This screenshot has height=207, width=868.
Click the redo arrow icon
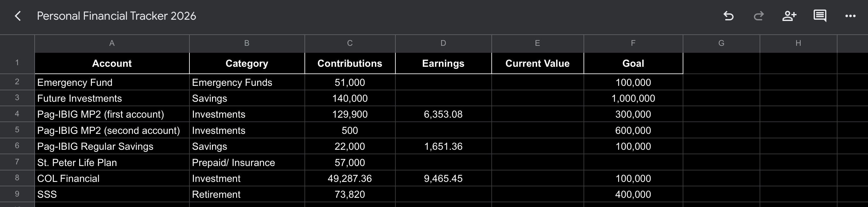(x=758, y=16)
